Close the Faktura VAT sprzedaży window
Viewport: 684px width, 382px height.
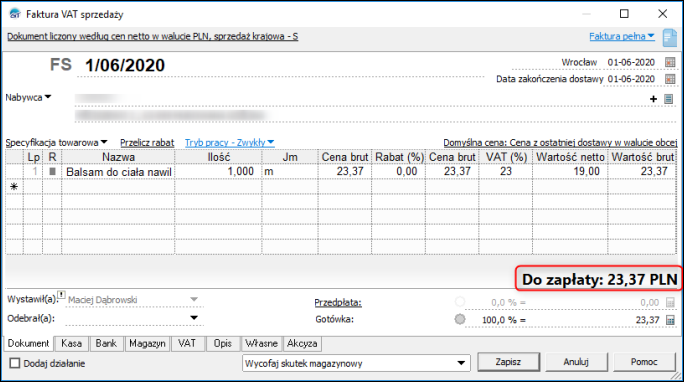(x=663, y=14)
